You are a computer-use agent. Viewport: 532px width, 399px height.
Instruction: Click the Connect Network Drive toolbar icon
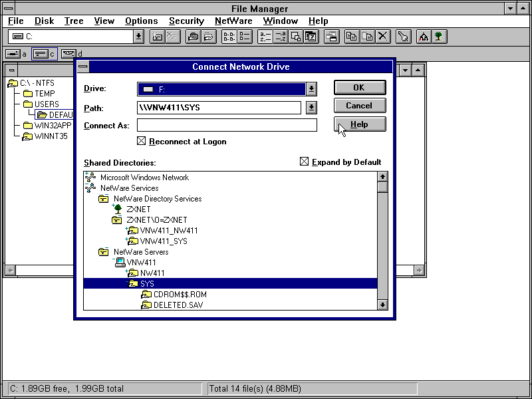point(157,37)
